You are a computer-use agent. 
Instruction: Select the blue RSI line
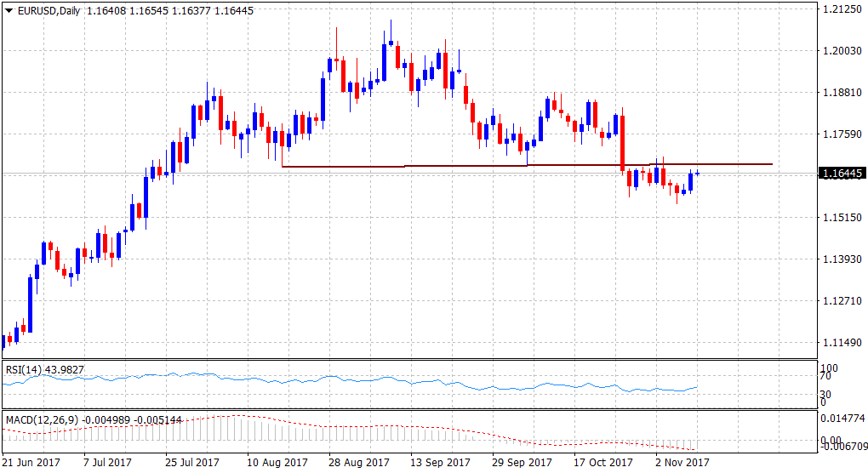pos(350,383)
